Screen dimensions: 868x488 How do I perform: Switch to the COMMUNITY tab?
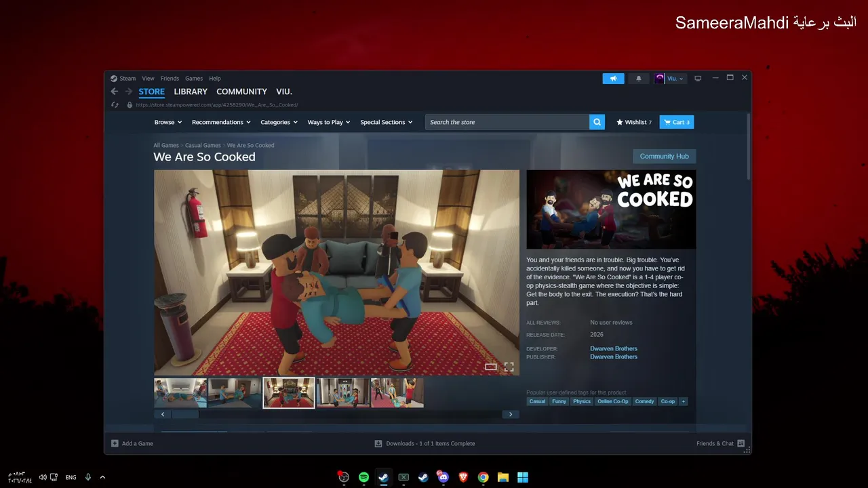tap(241, 91)
